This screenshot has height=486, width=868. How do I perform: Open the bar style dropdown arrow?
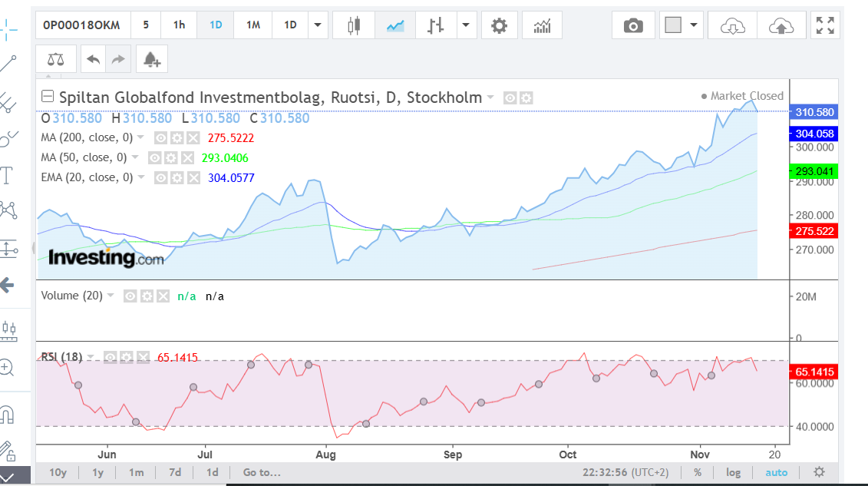[x=466, y=25]
